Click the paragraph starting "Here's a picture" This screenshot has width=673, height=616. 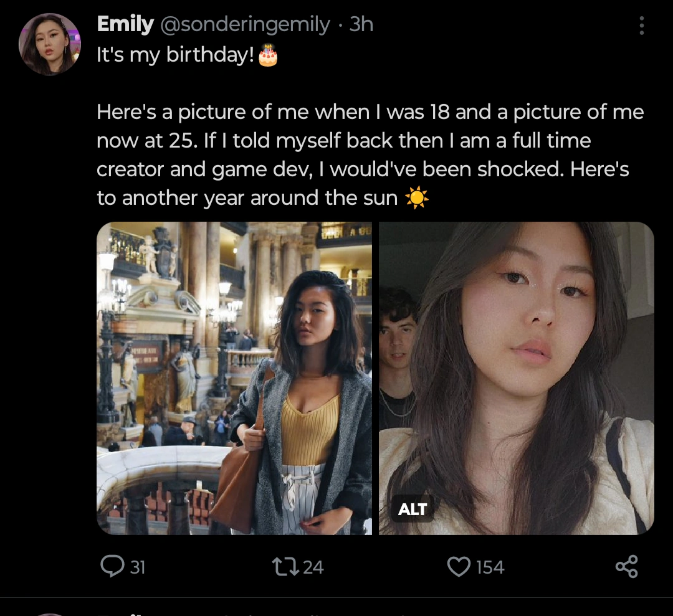point(370,155)
